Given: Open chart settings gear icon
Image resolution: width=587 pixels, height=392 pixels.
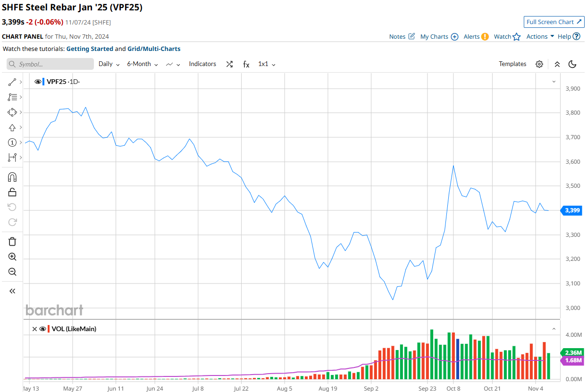Looking at the screenshot, I should (x=539, y=64).
